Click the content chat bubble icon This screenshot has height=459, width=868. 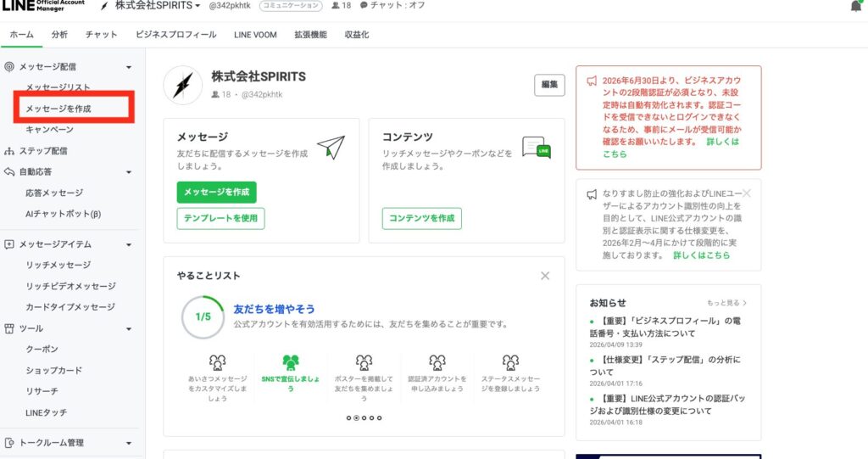coord(537,148)
